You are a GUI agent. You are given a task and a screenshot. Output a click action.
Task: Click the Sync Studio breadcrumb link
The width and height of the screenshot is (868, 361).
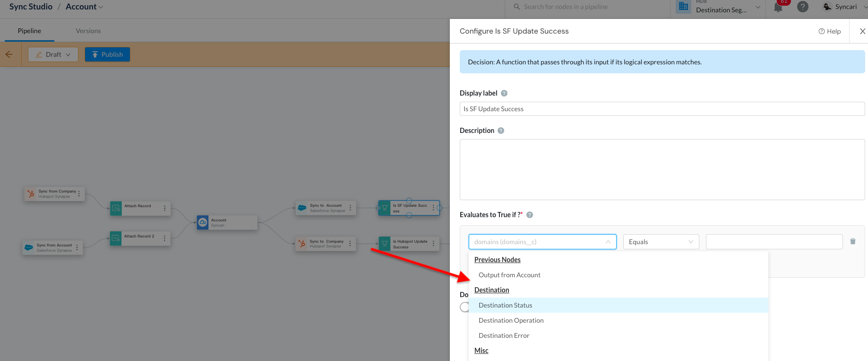coord(31,7)
